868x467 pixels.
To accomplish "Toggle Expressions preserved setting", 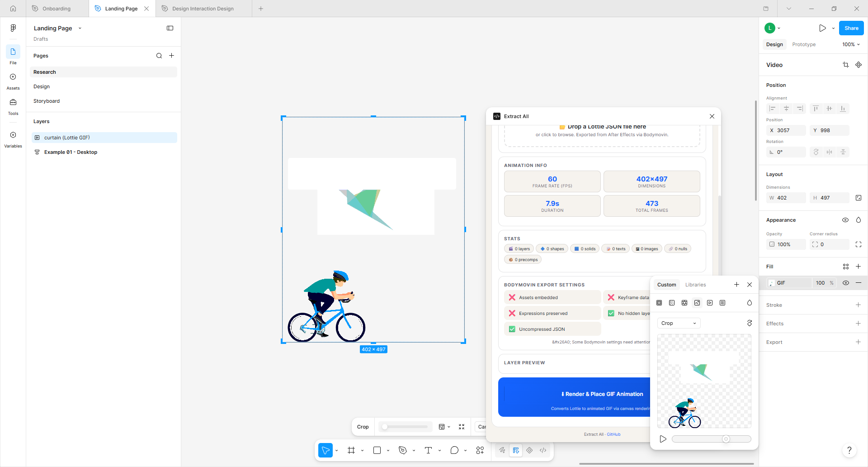I will click(x=552, y=313).
